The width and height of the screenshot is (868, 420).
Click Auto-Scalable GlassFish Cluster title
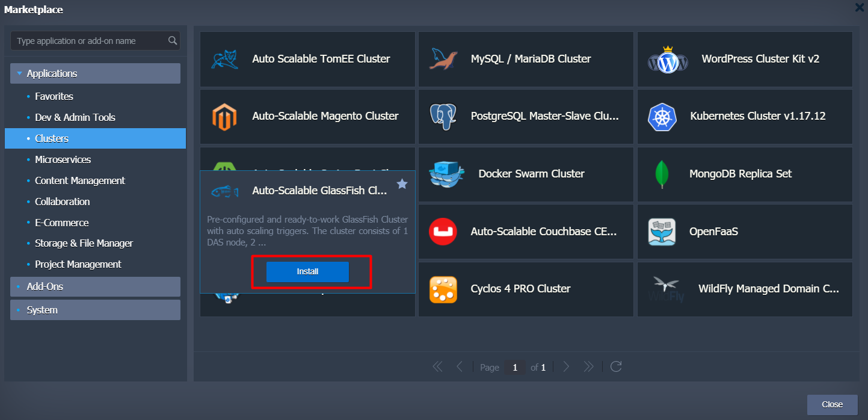pyautogui.click(x=320, y=191)
